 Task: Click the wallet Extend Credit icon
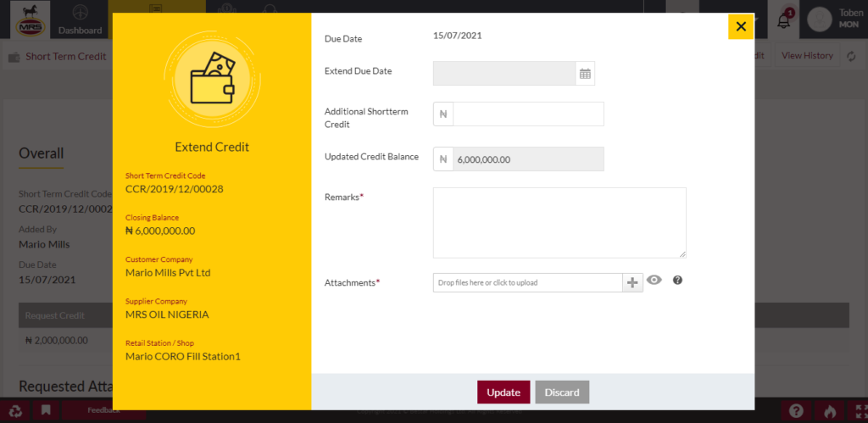coord(213,79)
